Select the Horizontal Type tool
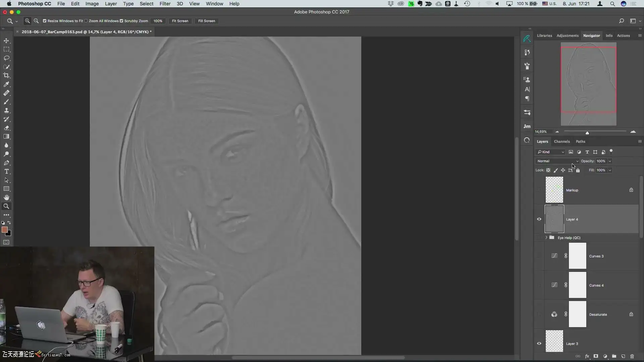This screenshot has width=644, height=362. click(6, 171)
